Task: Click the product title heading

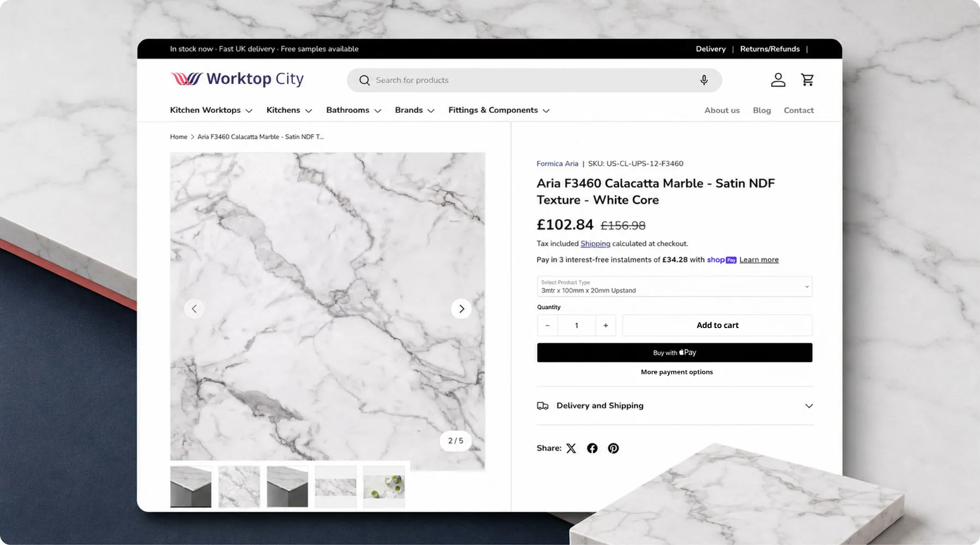Action: tap(656, 192)
